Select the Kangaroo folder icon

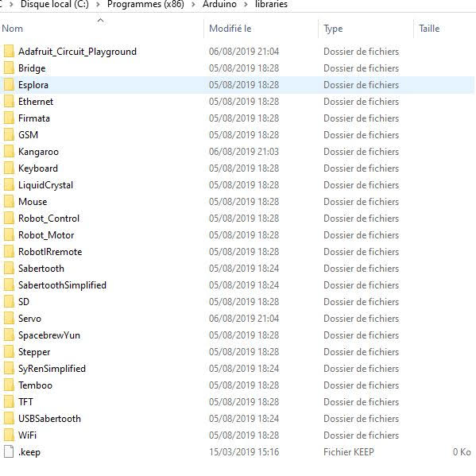click(x=9, y=152)
